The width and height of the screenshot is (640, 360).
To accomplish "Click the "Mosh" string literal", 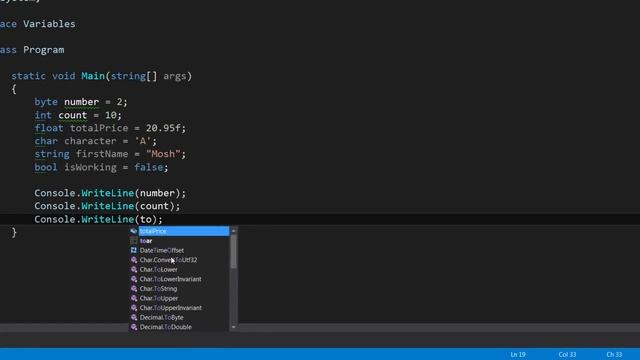I will [163, 154].
